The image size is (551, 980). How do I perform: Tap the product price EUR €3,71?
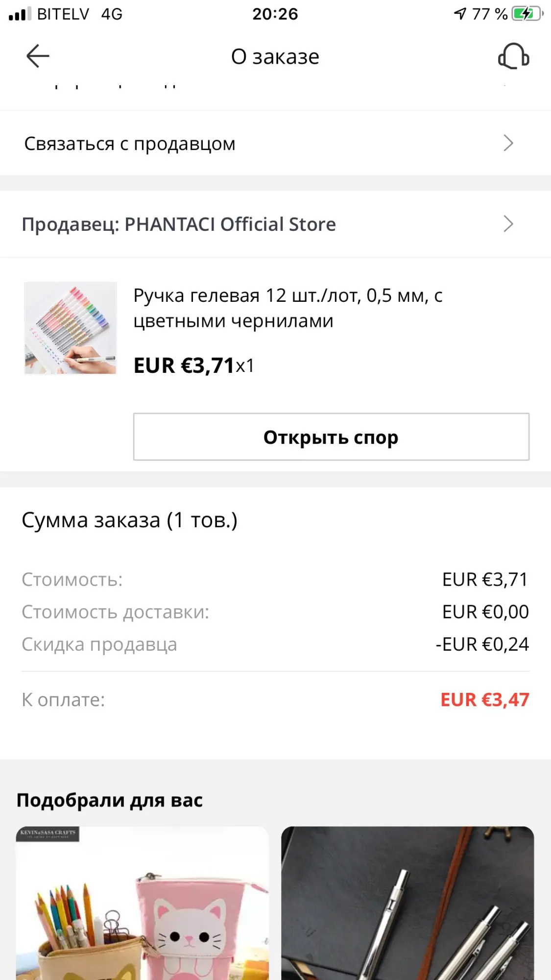tap(184, 366)
